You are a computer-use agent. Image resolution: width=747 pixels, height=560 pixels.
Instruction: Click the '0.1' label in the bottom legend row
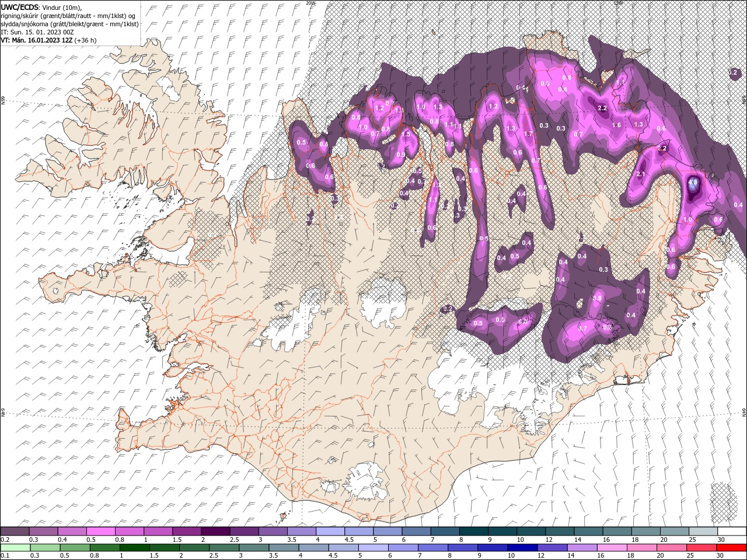pyautogui.click(x=5, y=555)
